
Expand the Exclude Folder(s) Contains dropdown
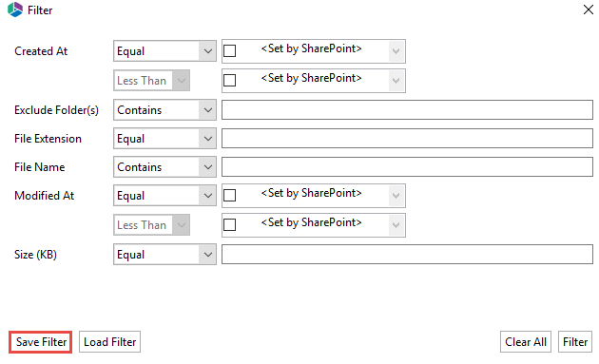click(164, 110)
